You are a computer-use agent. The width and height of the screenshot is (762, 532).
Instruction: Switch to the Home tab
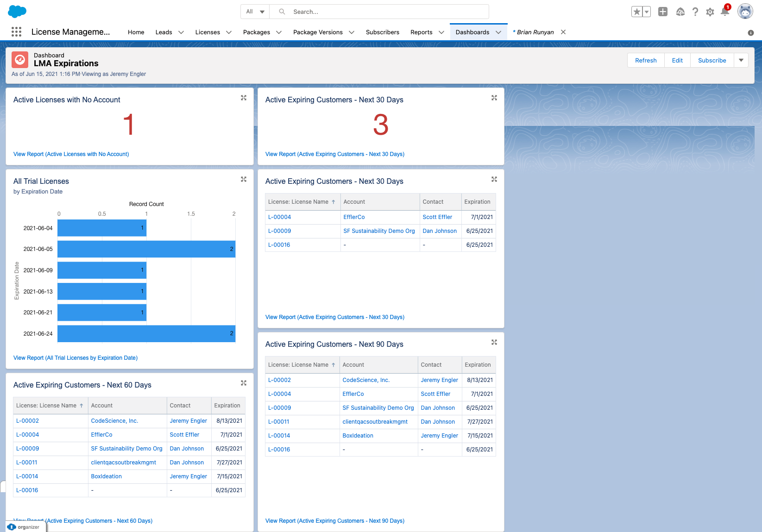[136, 32]
